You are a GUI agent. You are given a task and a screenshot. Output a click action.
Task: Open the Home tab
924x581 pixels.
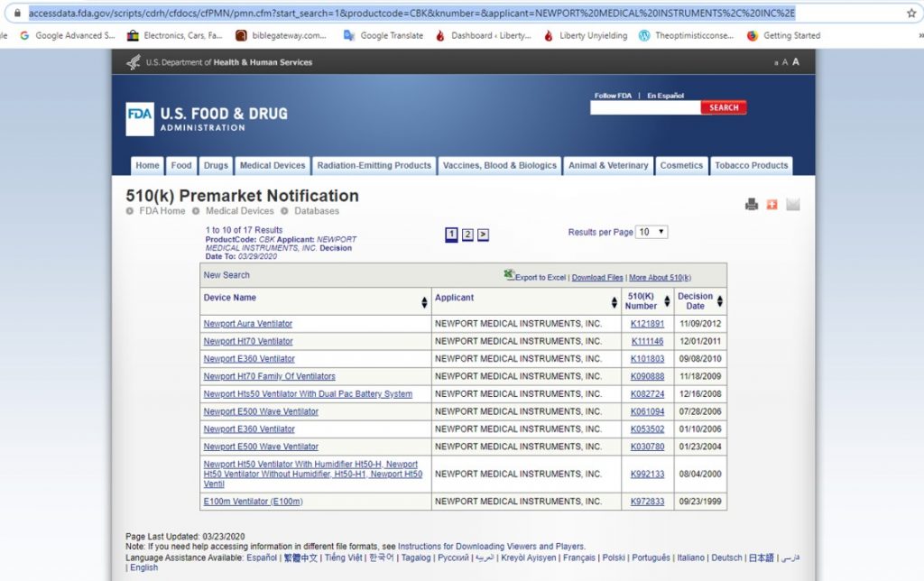(x=147, y=166)
